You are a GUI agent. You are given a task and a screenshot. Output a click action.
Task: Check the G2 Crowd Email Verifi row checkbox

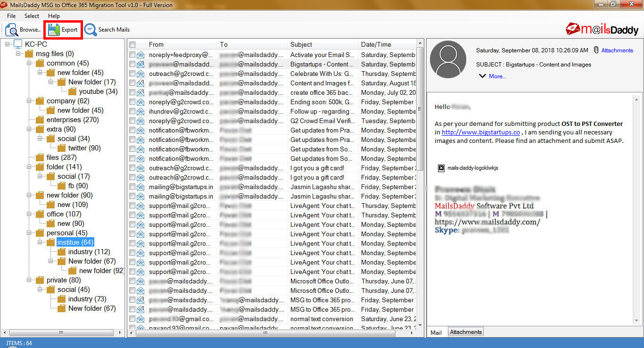[132, 121]
